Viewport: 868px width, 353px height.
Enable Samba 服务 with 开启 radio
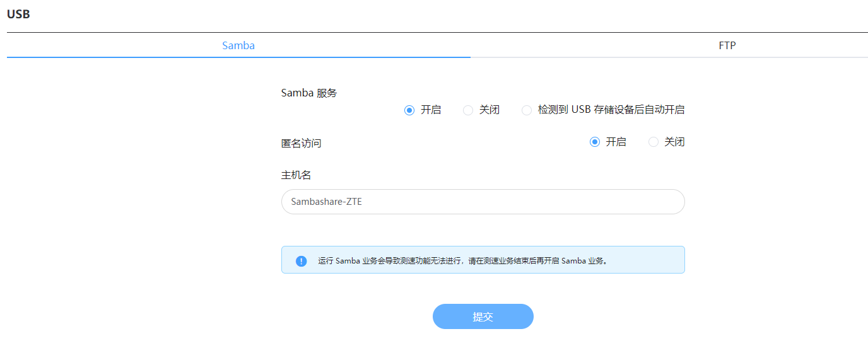coord(409,110)
